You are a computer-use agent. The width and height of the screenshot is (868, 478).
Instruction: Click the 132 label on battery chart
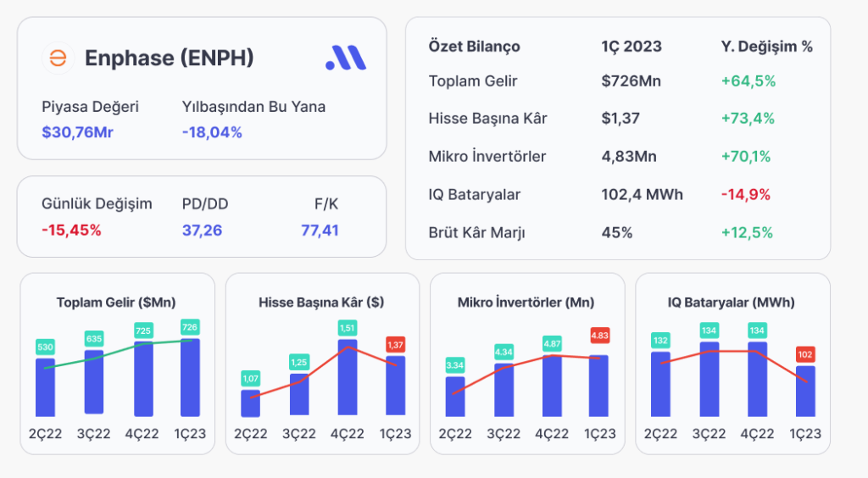[660, 340]
